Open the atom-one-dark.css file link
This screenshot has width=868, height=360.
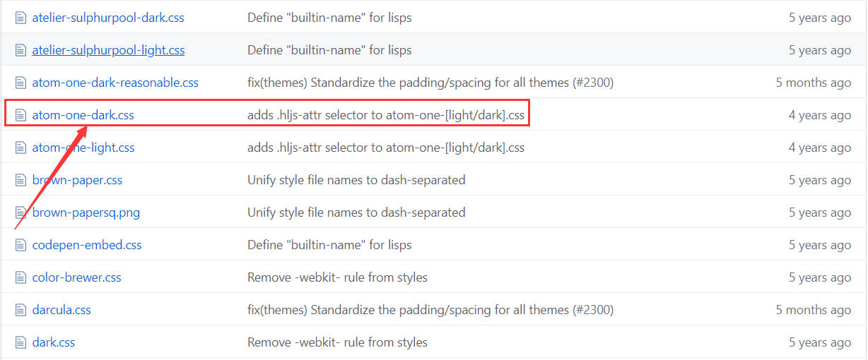[x=83, y=115]
